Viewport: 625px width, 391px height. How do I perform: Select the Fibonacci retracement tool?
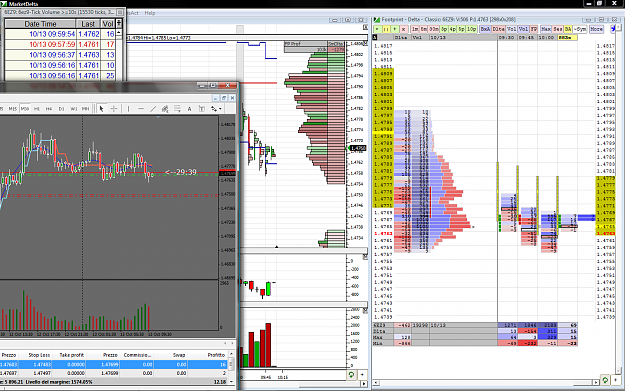(x=177, y=108)
